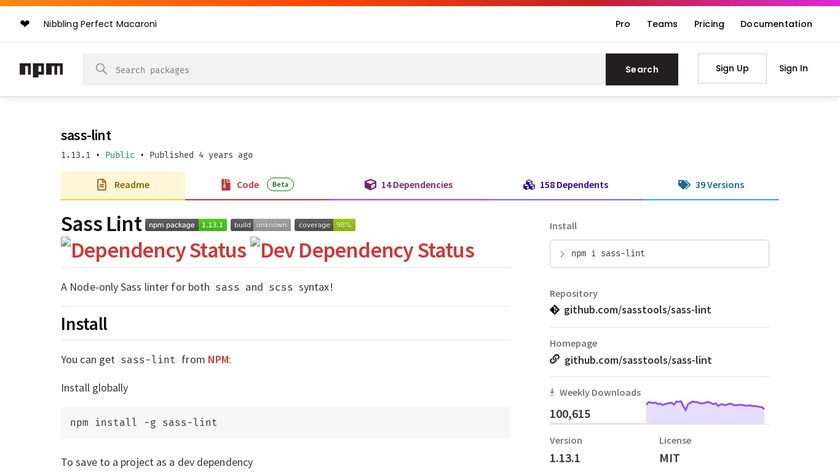This screenshot has width=840, height=472.
Task: Open the 14 Dependencies tab
Action: pos(408,185)
